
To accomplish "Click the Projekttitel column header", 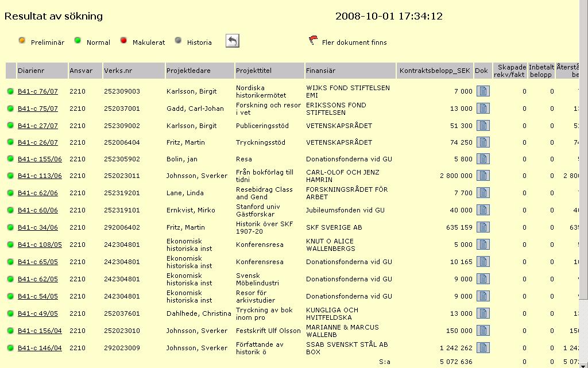I will pos(270,71).
